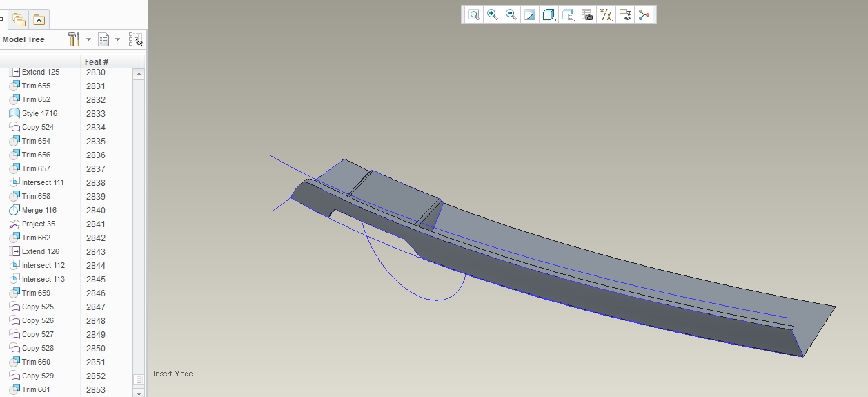The image size is (868, 397).
Task: Select the Project 35 feature icon
Action: [x=14, y=224]
